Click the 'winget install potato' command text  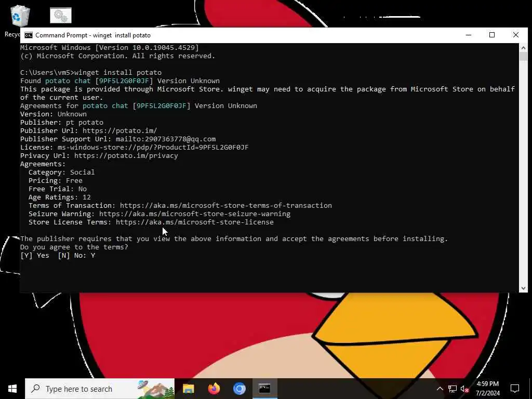(118, 73)
